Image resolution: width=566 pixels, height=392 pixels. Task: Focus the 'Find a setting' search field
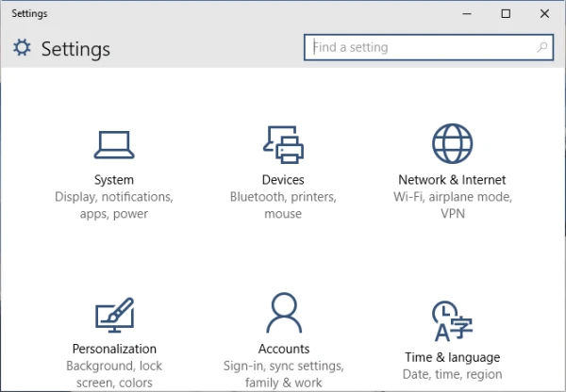420,47
